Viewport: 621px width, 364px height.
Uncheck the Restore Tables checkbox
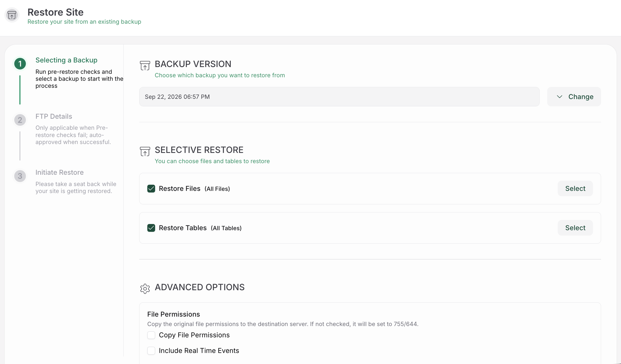[x=151, y=228]
